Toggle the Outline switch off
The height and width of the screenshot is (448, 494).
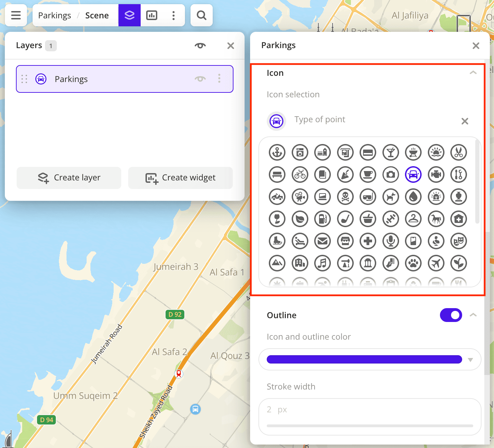(451, 315)
